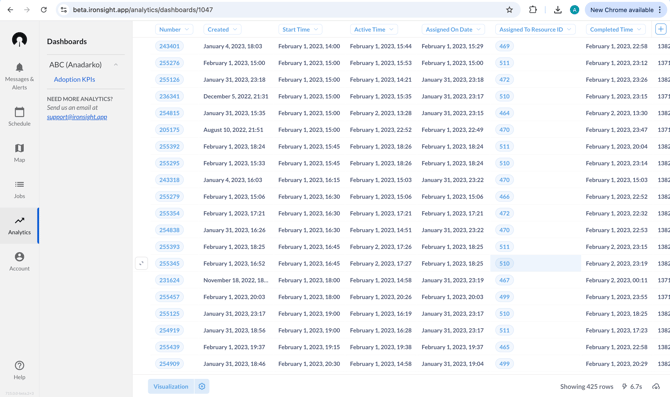
Task: Open job number 205175
Action: [169, 129]
